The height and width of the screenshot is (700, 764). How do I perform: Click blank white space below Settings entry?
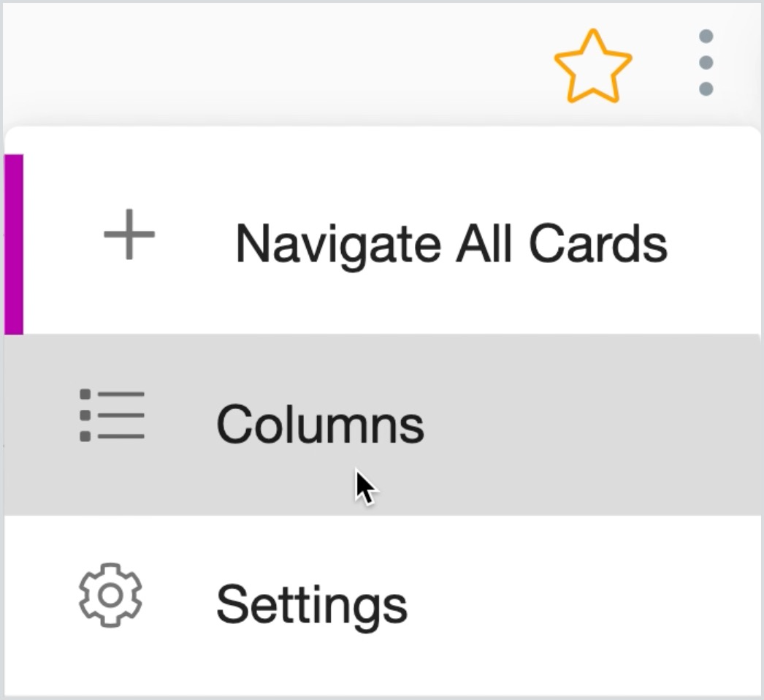click(383, 668)
